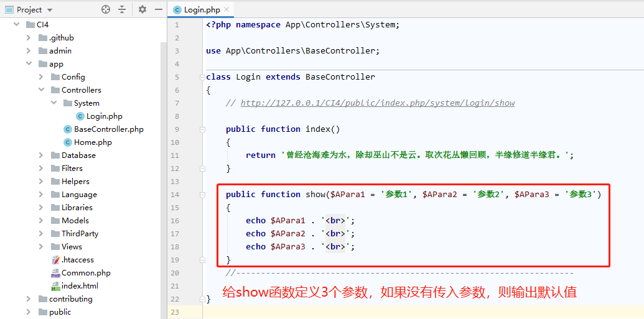Expand the .github folder chevron
This screenshot has width=644, height=319.
tap(29, 38)
